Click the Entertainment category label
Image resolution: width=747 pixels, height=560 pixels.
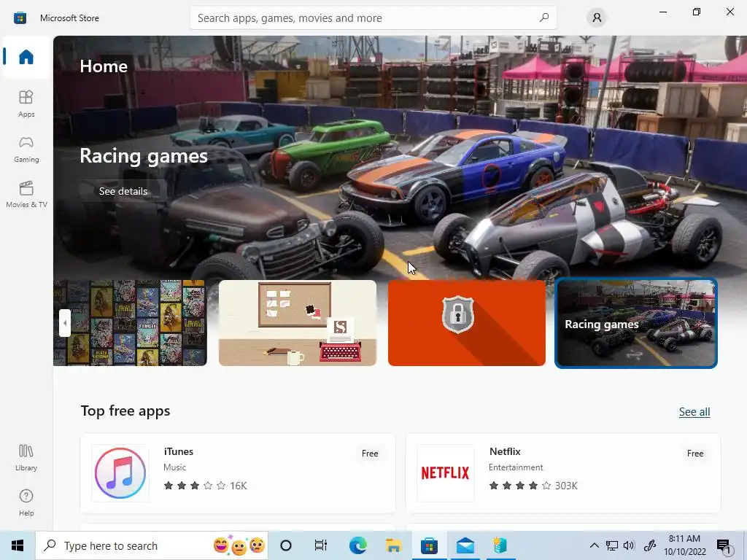(516, 467)
